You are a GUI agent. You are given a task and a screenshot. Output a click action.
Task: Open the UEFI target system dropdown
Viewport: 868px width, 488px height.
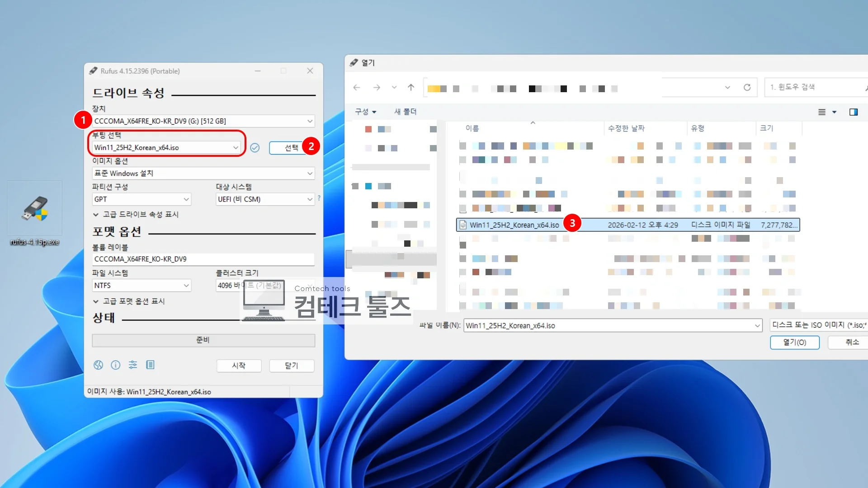265,199
